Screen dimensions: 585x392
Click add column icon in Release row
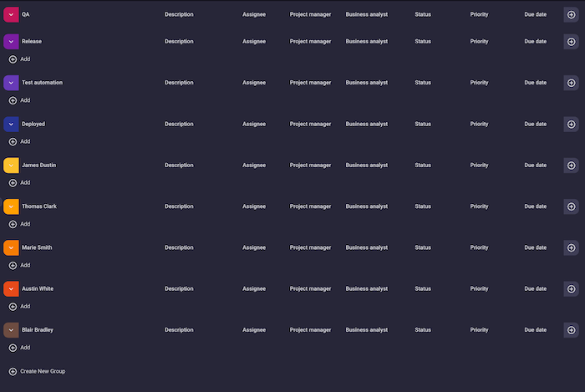[x=571, y=41]
